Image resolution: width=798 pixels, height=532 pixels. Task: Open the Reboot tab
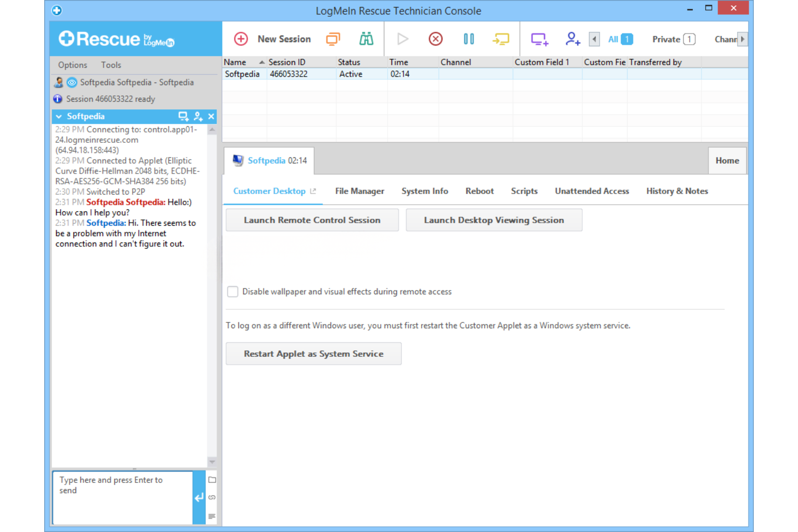pyautogui.click(x=479, y=191)
